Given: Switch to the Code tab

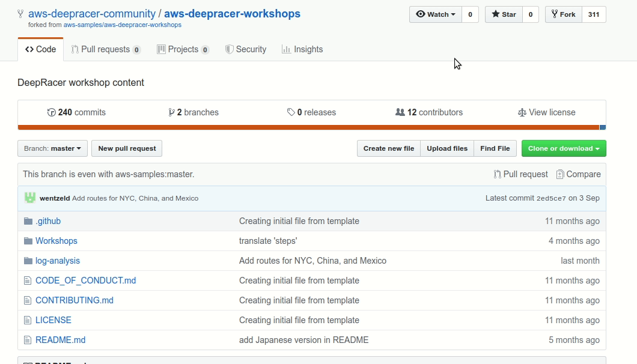Looking at the screenshot, I should 41,50.
